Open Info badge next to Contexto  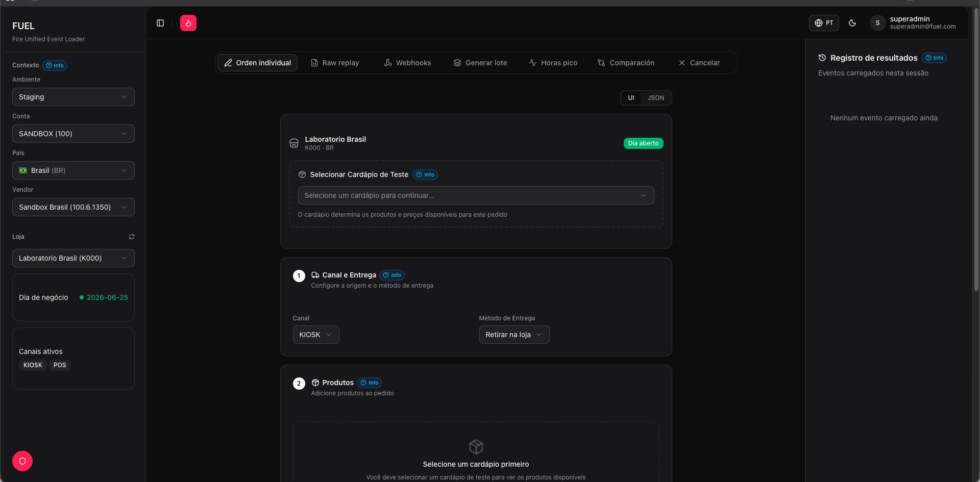(55, 65)
